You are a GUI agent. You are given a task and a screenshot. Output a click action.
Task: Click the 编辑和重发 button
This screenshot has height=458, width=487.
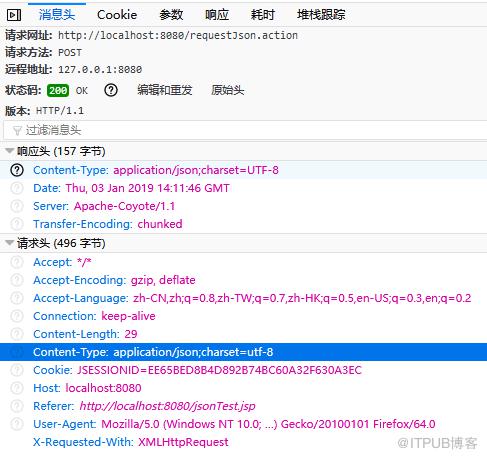pos(165,90)
